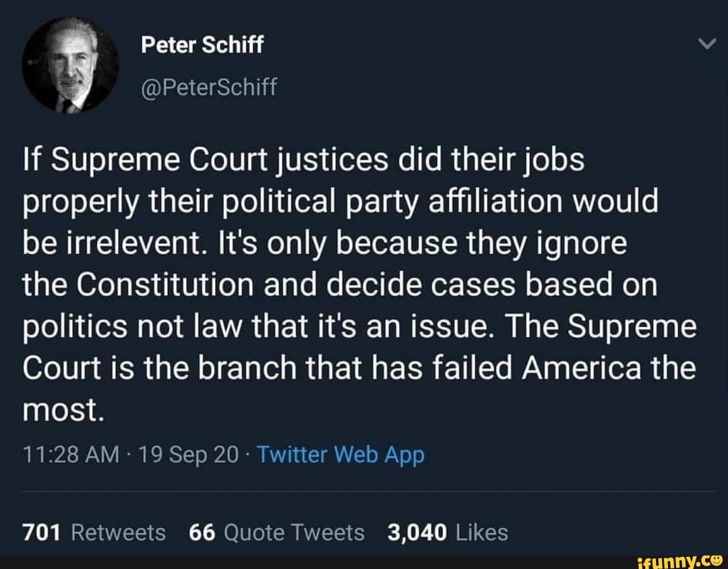Image resolution: width=728 pixels, height=569 pixels.
Task: Open the 66 Quote Tweets
Action: 275,532
